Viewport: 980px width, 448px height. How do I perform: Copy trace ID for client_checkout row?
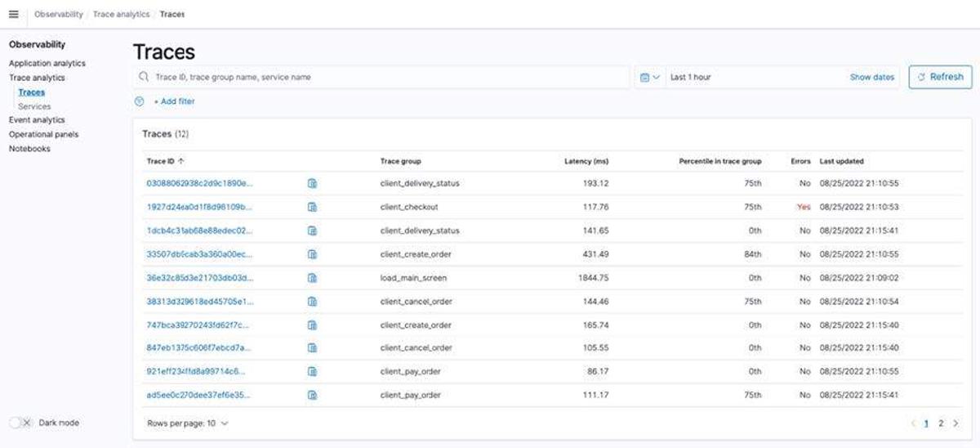coord(312,208)
